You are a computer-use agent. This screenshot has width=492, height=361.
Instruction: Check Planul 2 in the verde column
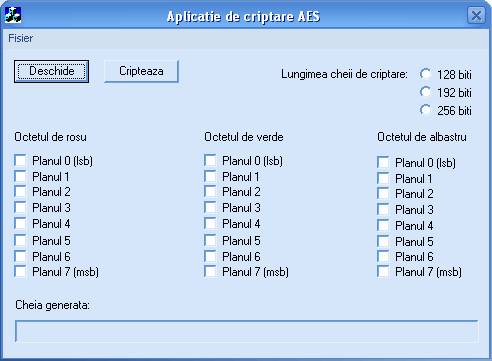[210, 192]
